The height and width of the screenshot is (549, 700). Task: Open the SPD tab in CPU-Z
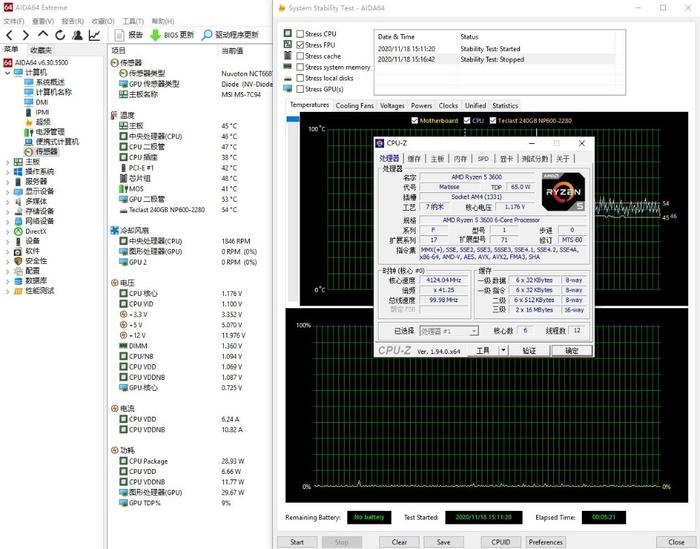483,158
